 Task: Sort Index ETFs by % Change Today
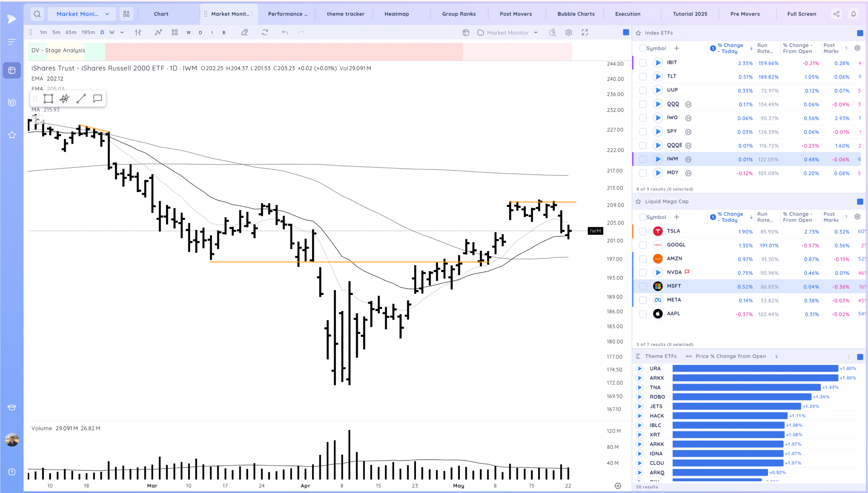click(x=731, y=48)
